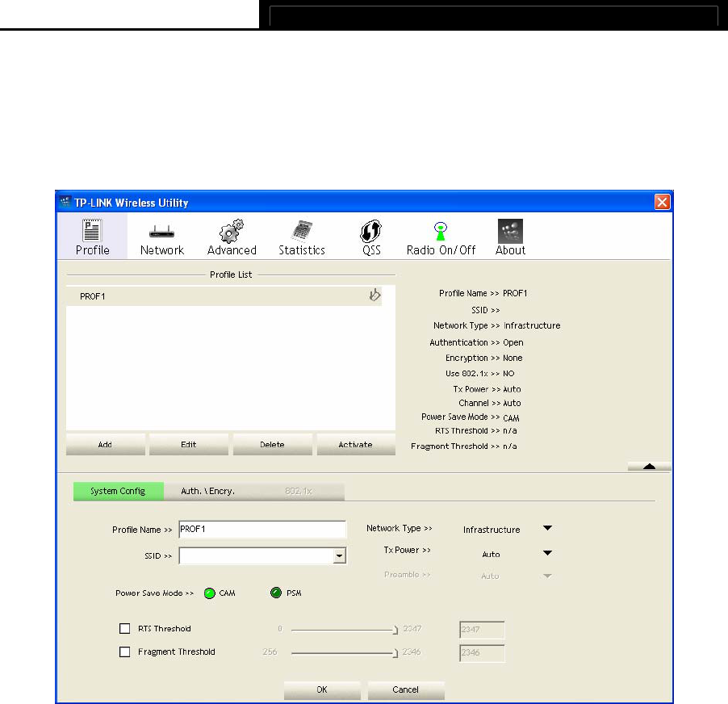Viewport: 728px width, 704px height.
Task: Click the Network Type >> Infrastructure detail text
Action: coord(497,325)
